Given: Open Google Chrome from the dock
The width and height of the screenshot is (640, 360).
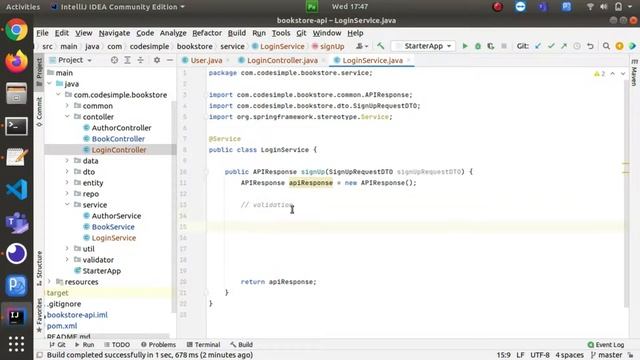Looking at the screenshot, I should pyautogui.click(x=16, y=30).
